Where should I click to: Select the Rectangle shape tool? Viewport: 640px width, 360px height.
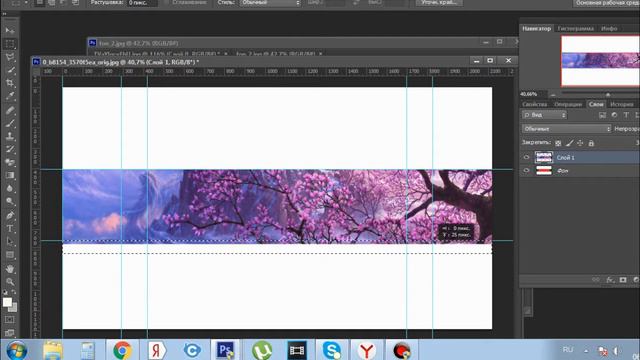[10, 255]
